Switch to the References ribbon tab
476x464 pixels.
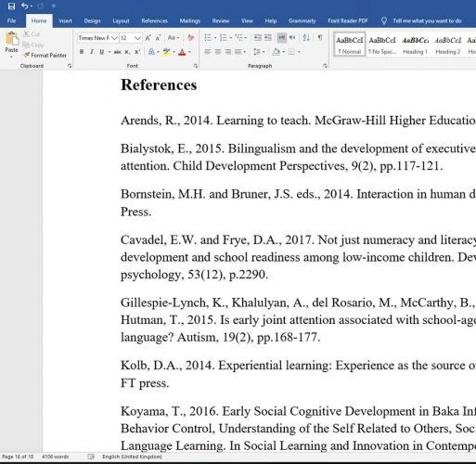(x=154, y=20)
